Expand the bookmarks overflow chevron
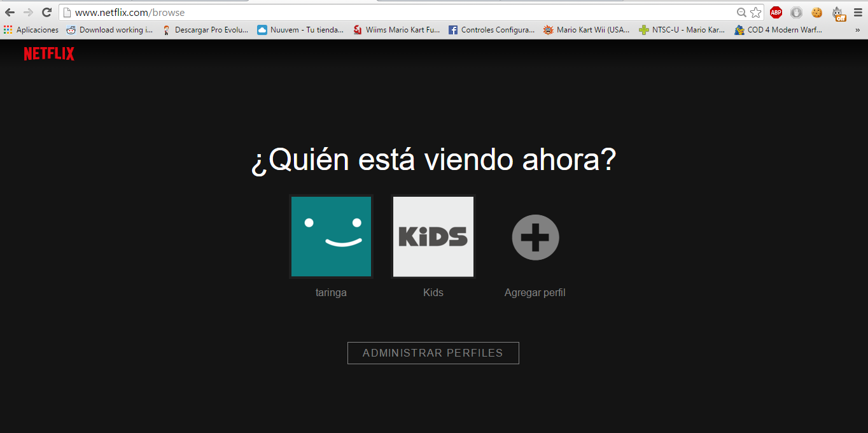The height and width of the screenshot is (433, 868). pos(857,30)
